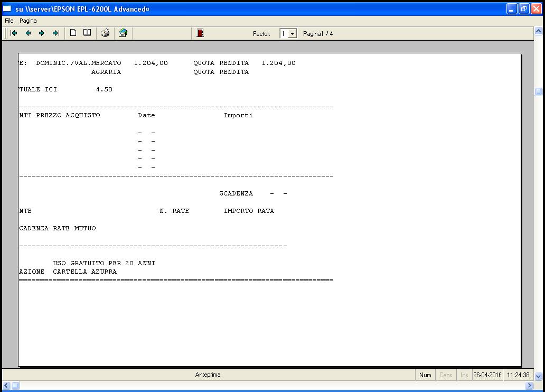The width and height of the screenshot is (545, 392).
Task: Click the 'SCADENZA' label
Action: 236,193
